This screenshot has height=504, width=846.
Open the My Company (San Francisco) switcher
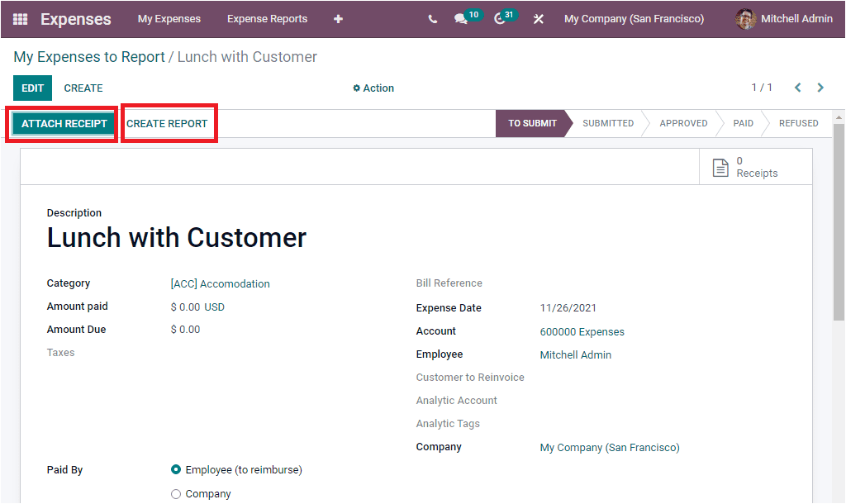coord(634,19)
